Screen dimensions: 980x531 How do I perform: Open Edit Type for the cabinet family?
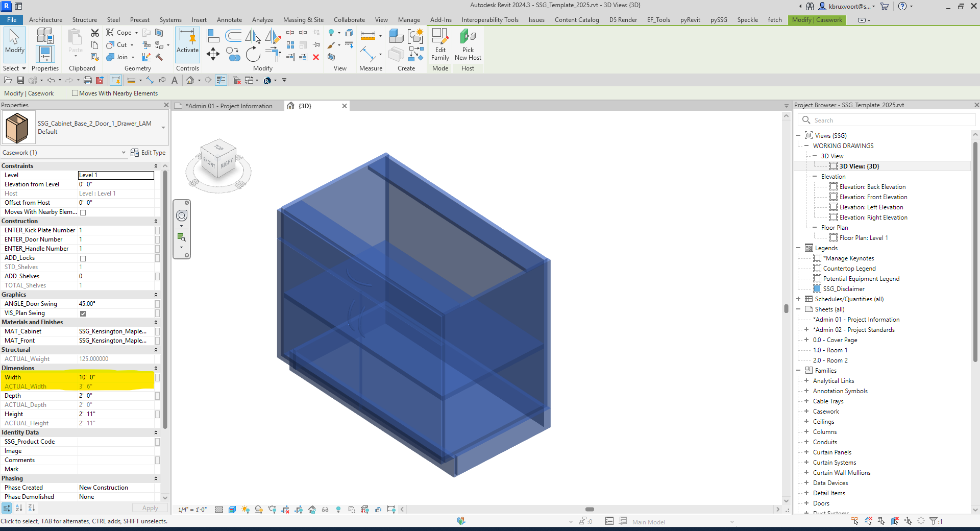148,152
